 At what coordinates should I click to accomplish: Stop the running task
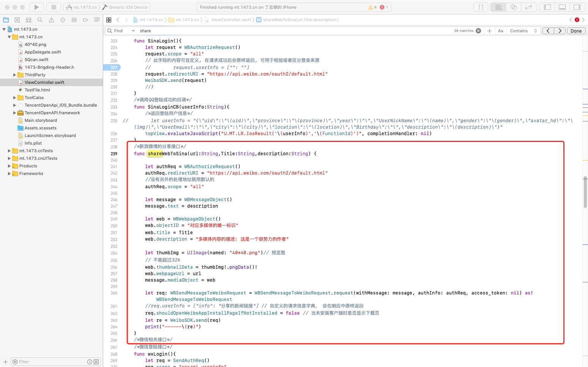tap(53, 7)
